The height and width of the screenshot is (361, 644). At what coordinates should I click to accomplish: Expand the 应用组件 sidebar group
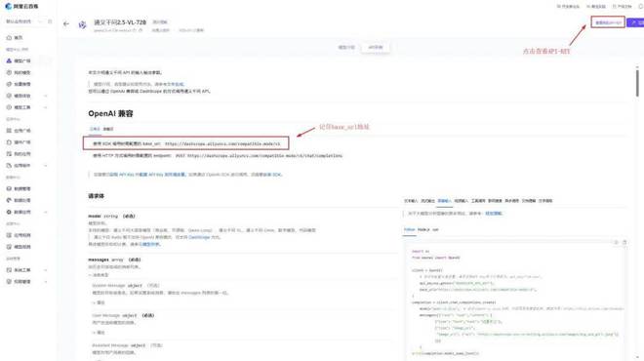click(x=46, y=166)
